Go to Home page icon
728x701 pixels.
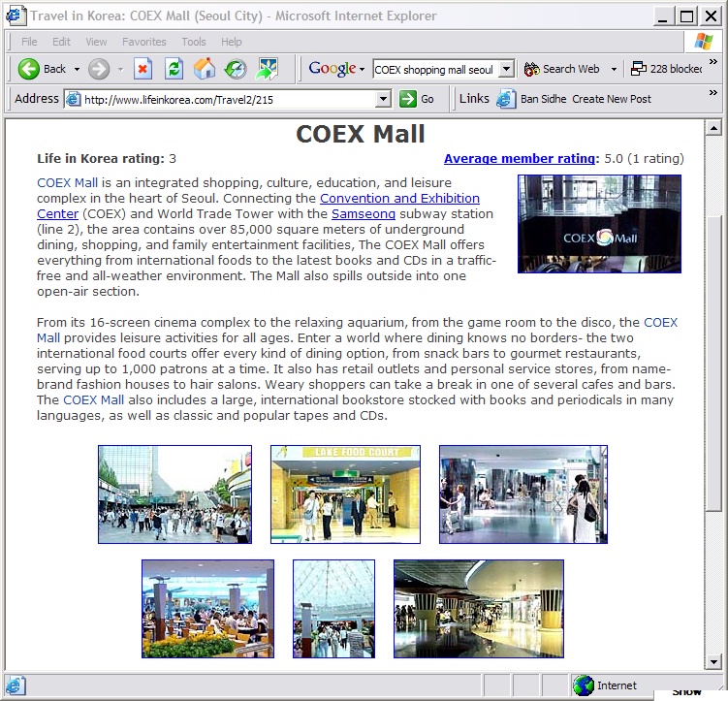coord(205,69)
